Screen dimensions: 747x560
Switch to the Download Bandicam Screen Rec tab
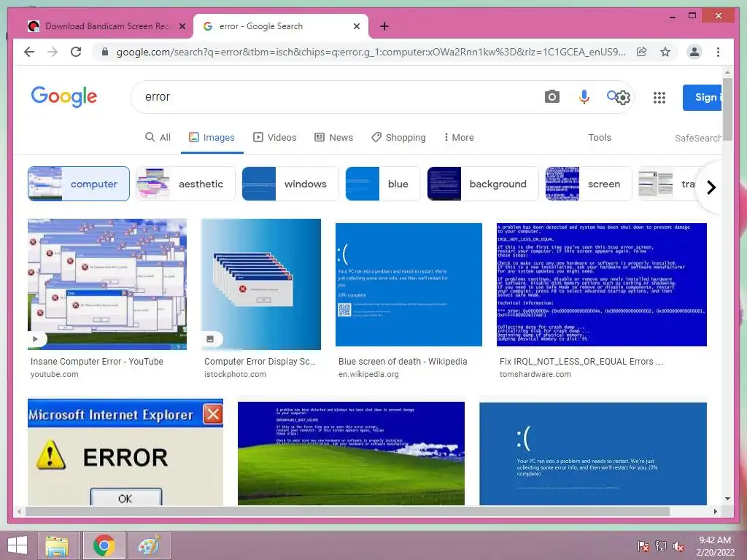click(x=107, y=26)
